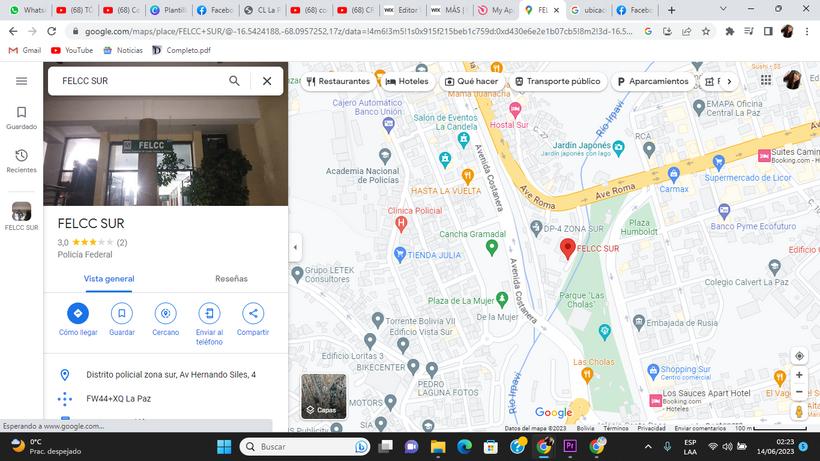The width and height of the screenshot is (820, 461).
Task: Click the Cómo llegar directions icon
Action: click(x=78, y=313)
